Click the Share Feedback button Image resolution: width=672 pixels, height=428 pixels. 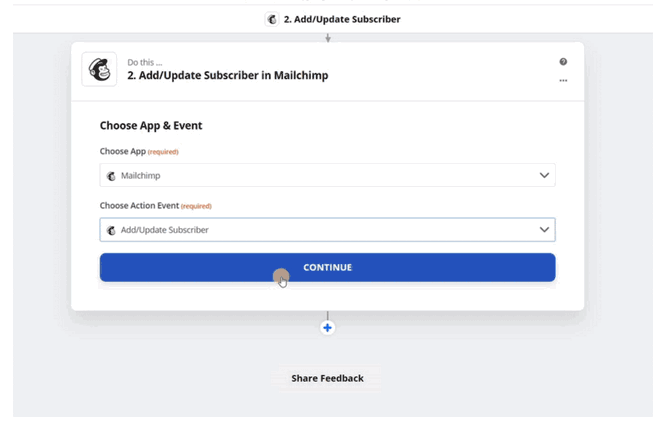pos(327,378)
